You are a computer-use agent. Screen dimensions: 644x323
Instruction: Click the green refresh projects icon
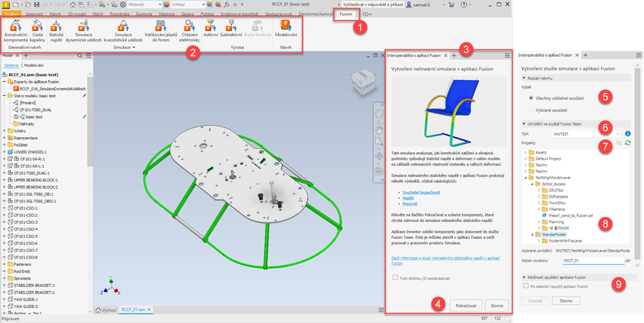[628, 142]
